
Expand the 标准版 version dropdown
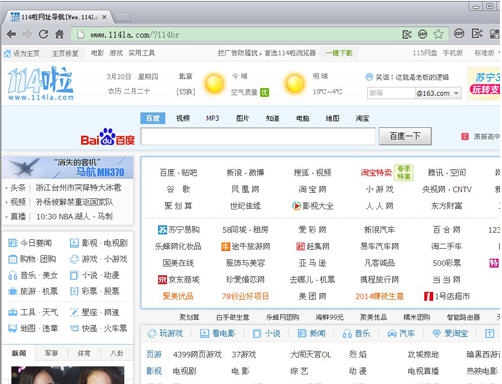click(498, 53)
